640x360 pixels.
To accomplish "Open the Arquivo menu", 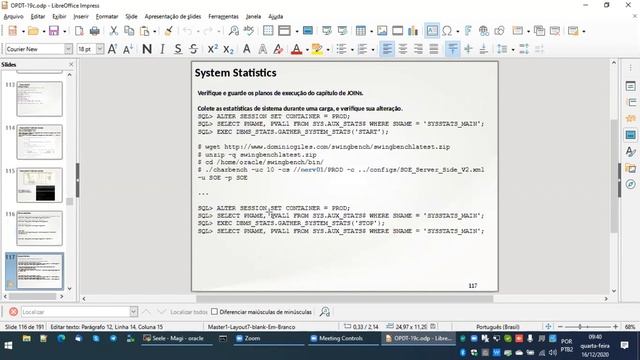I will pyautogui.click(x=13, y=16).
